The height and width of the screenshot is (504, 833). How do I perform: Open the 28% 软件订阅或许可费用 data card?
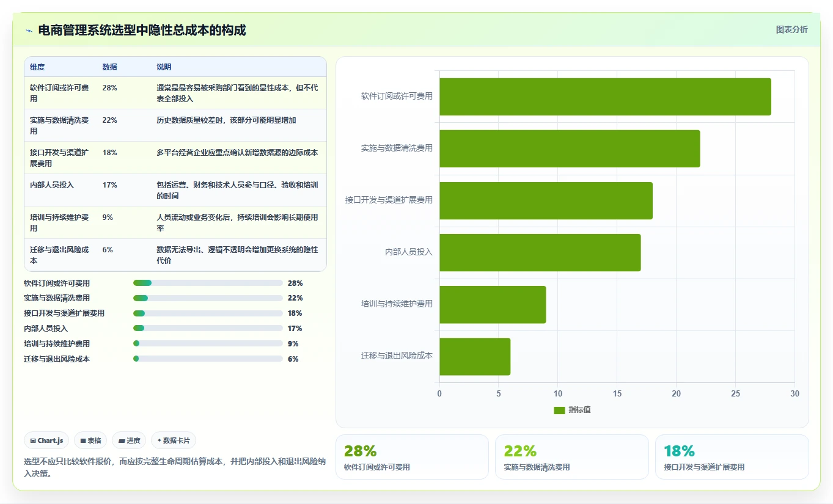[412, 457]
